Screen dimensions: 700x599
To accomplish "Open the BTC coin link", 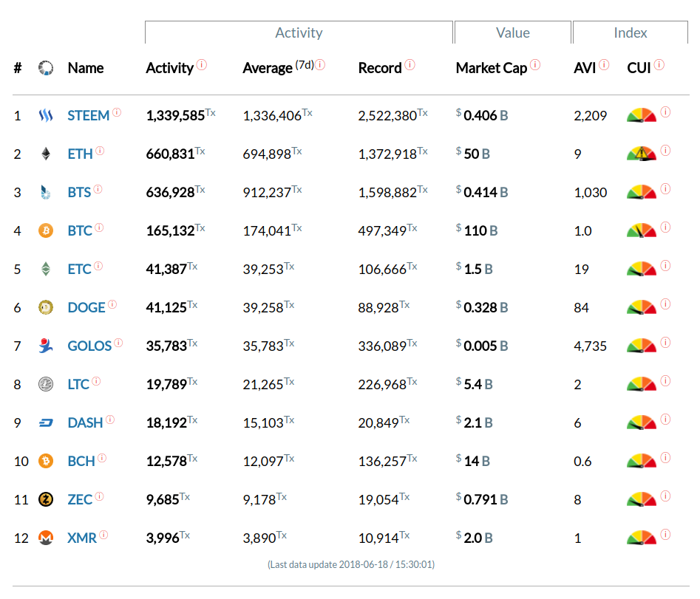I will (x=80, y=231).
